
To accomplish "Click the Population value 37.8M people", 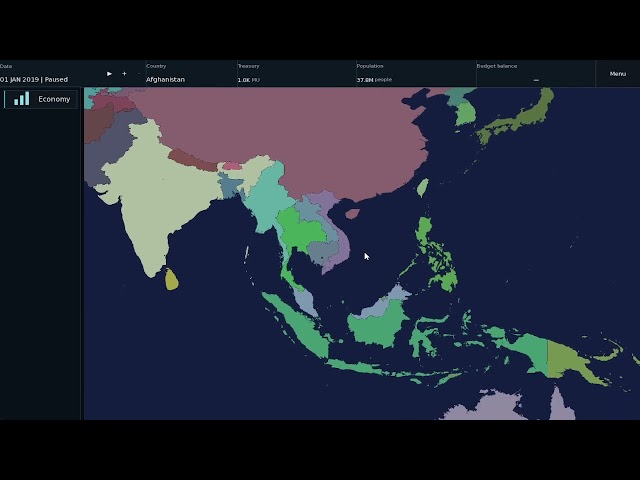I will click(x=374, y=80).
